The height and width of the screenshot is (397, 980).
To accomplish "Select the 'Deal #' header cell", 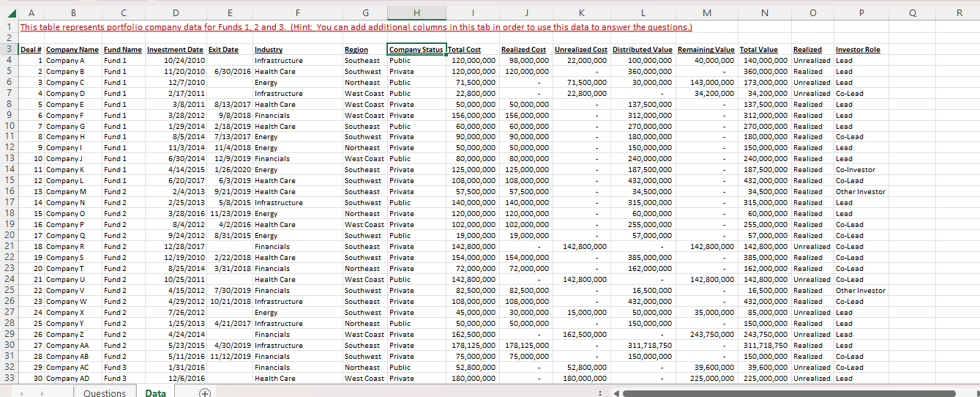I will click(31, 49).
